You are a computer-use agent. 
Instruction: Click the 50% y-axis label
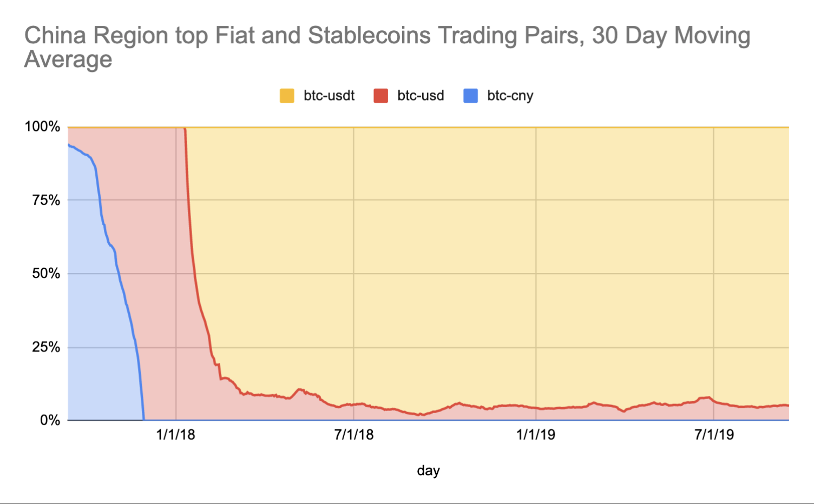click(45, 274)
